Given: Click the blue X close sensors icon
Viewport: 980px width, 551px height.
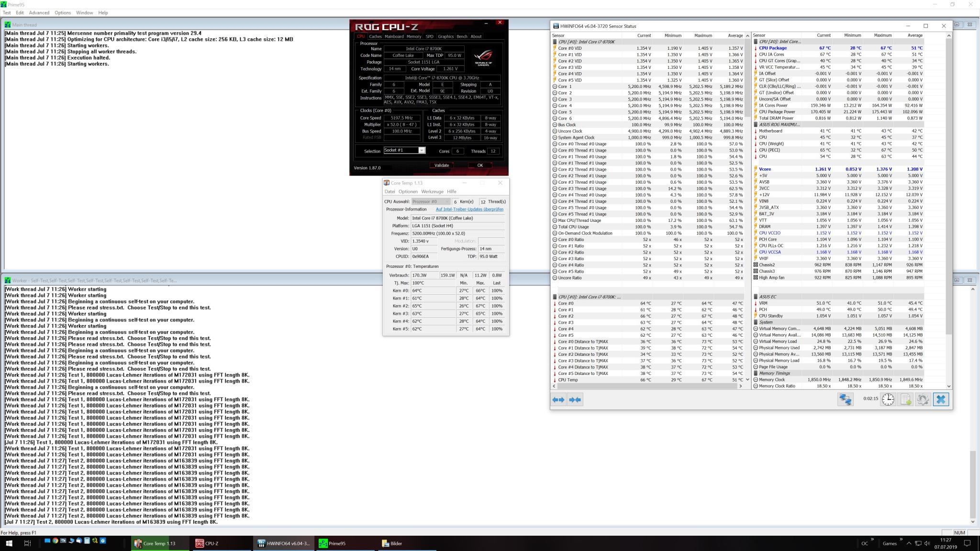Looking at the screenshot, I should 941,399.
